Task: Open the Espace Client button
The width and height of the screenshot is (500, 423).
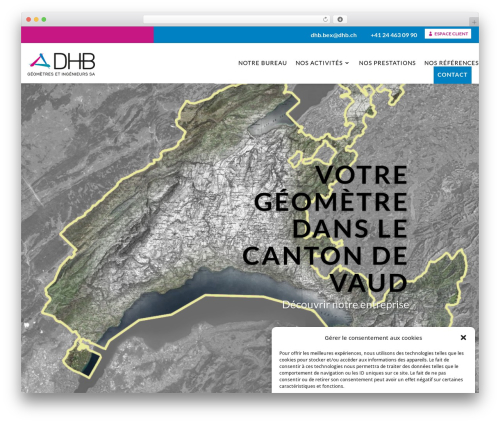Action: coord(448,34)
